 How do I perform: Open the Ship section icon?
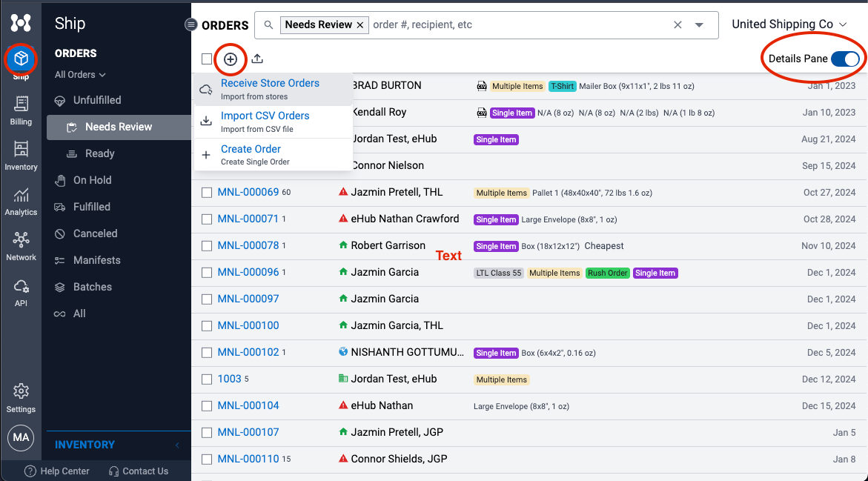click(20, 59)
